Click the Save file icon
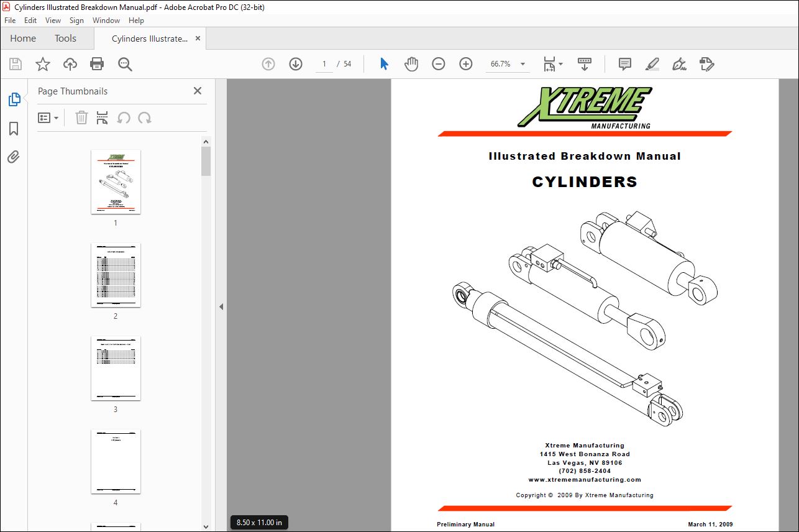This screenshot has height=532, width=799. [16, 64]
